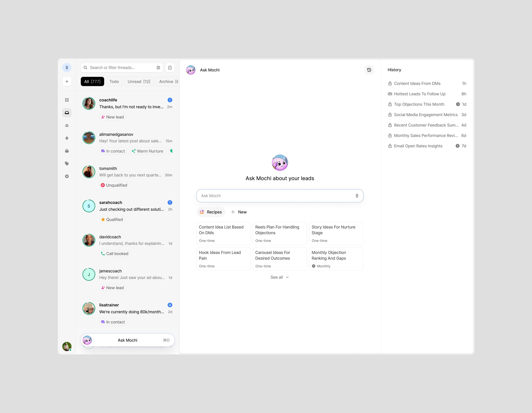Click the plus button below workspace avatar
Screen dimensions: 532x413
[x=67, y=82]
